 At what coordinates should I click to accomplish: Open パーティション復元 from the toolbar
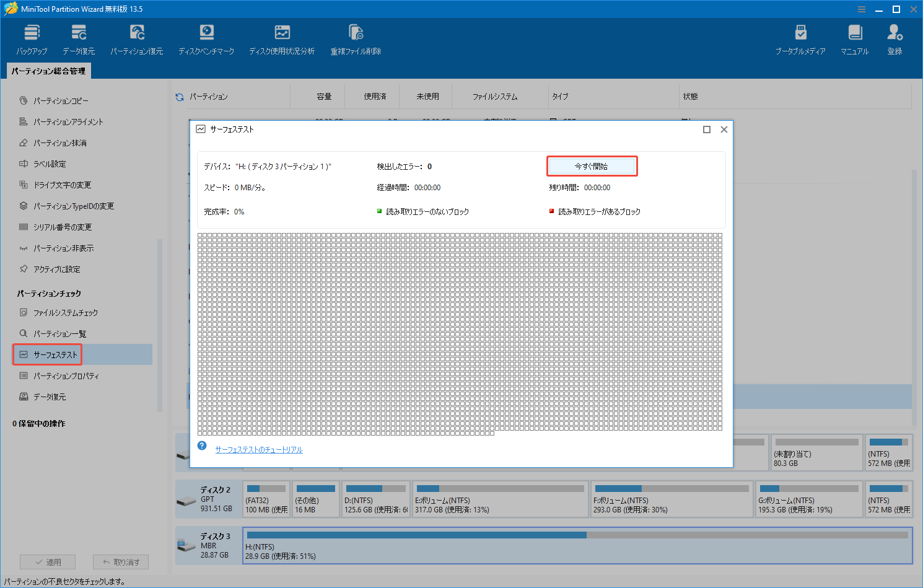[x=137, y=38]
